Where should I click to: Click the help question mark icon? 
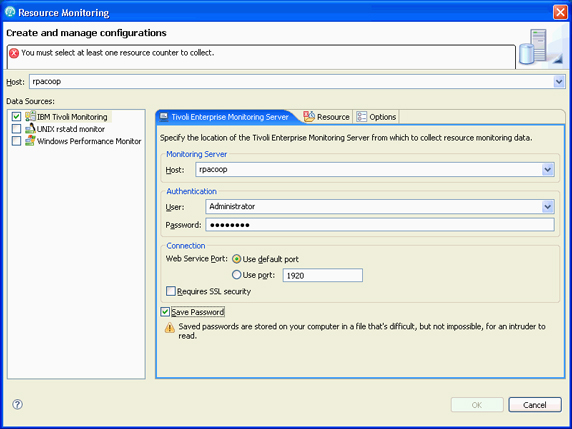[18, 404]
